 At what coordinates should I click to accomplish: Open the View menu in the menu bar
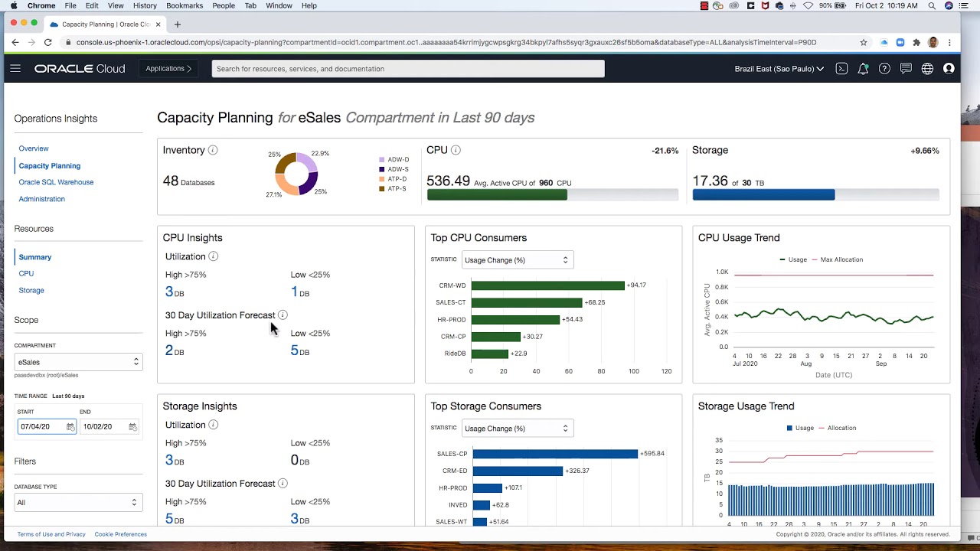116,5
